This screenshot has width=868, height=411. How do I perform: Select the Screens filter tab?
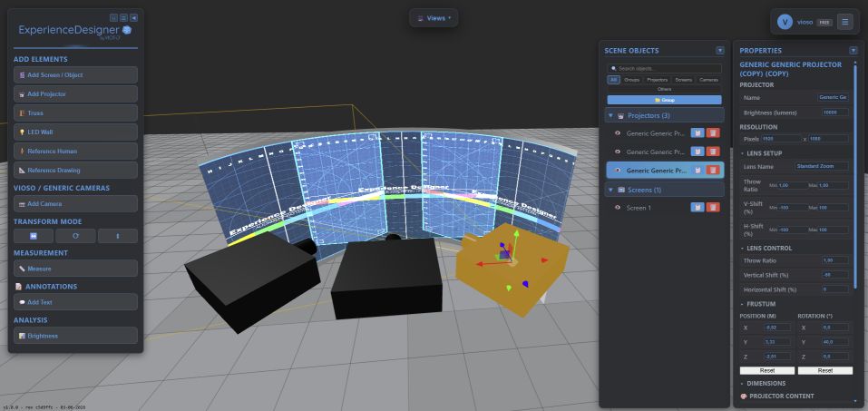click(x=684, y=80)
